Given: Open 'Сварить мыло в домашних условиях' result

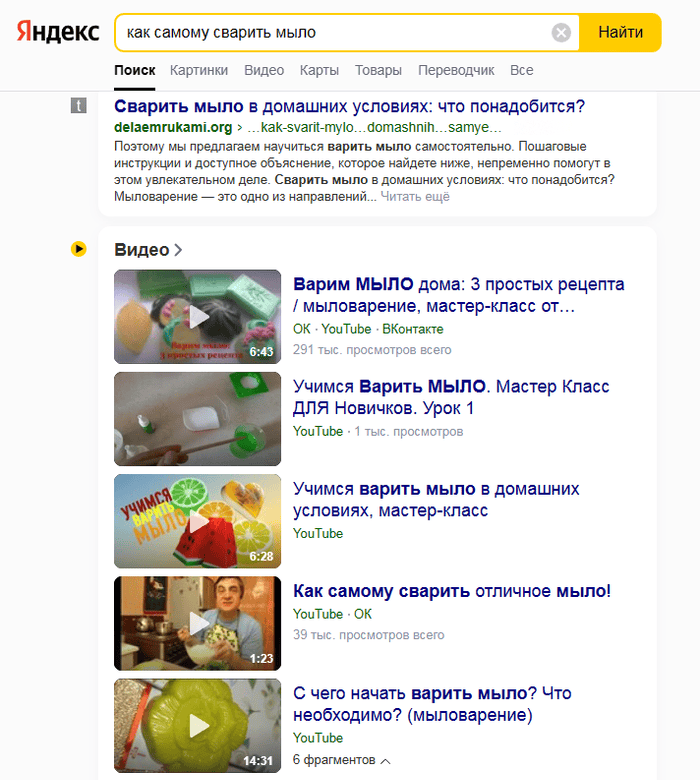Looking at the screenshot, I should [349, 106].
